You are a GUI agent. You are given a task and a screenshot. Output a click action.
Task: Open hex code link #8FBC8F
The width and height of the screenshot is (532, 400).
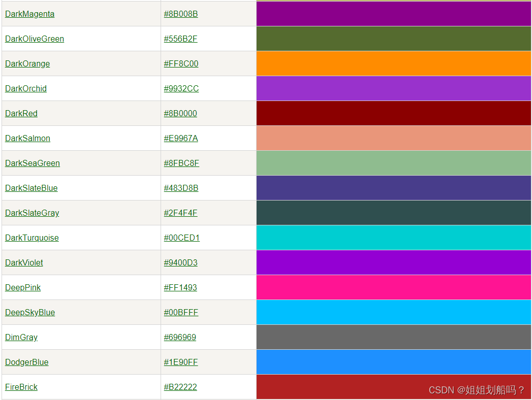point(181,163)
